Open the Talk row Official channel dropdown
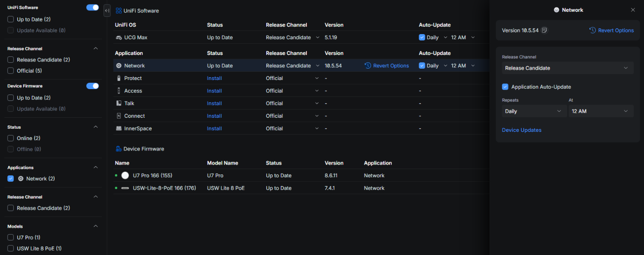Viewport: 644px width, 255px height. pyautogui.click(x=292, y=103)
